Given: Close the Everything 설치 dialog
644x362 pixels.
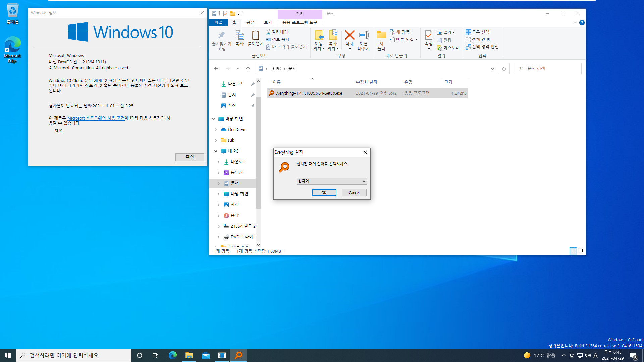Looking at the screenshot, I should tap(365, 152).
